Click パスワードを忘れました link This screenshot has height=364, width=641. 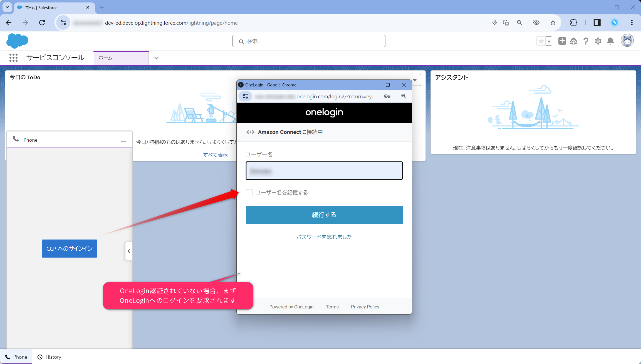pyautogui.click(x=324, y=237)
